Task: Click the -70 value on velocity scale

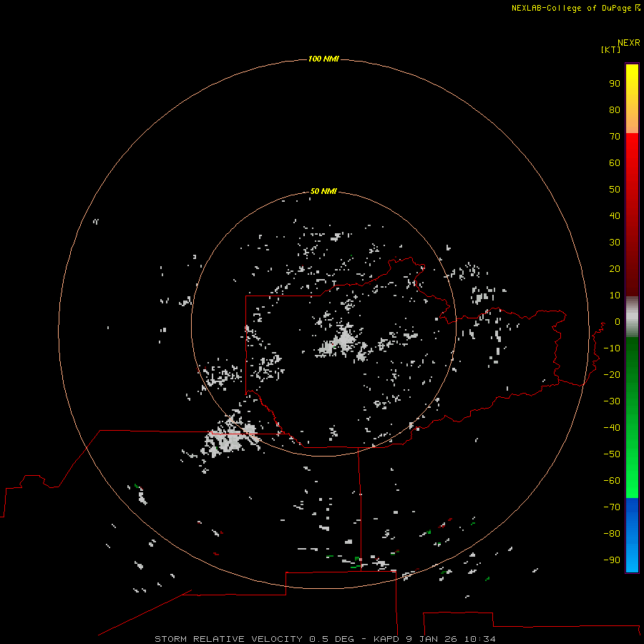Action: point(612,507)
